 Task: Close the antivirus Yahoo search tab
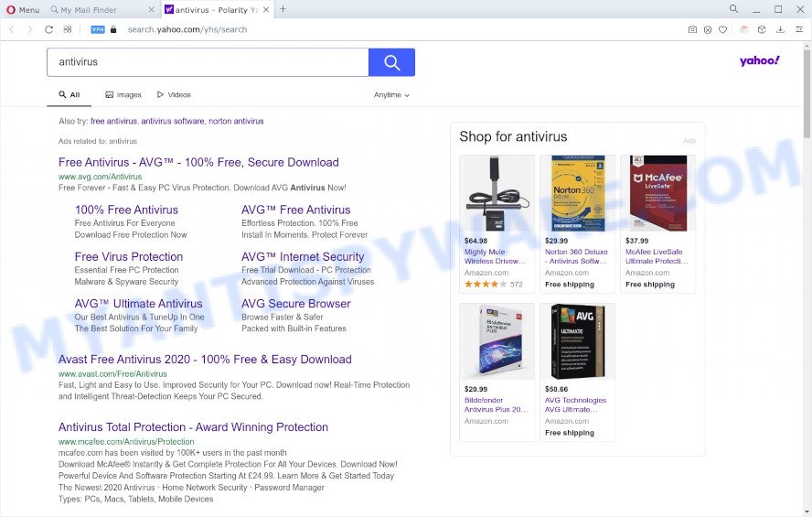click(266, 9)
